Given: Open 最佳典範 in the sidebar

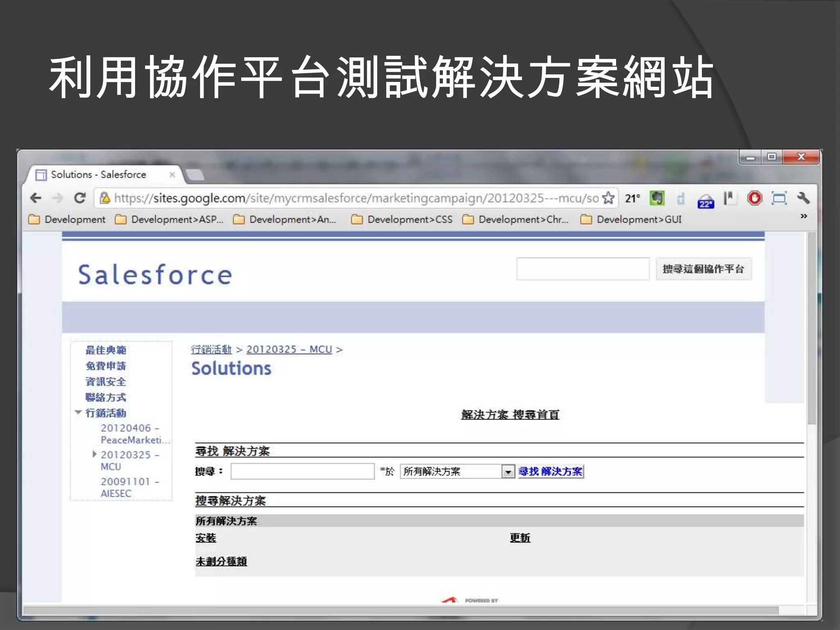Looking at the screenshot, I should pyautogui.click(x=106, y=350).
